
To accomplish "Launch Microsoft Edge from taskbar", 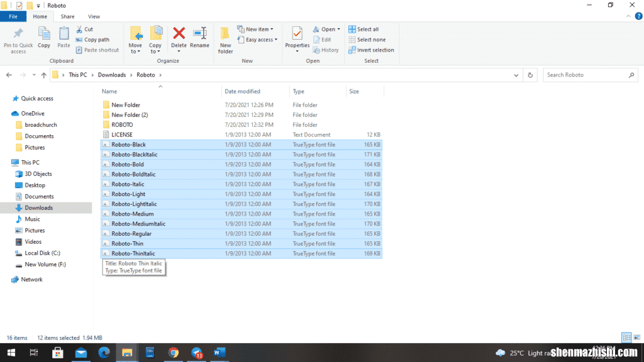I will (104, 353).
